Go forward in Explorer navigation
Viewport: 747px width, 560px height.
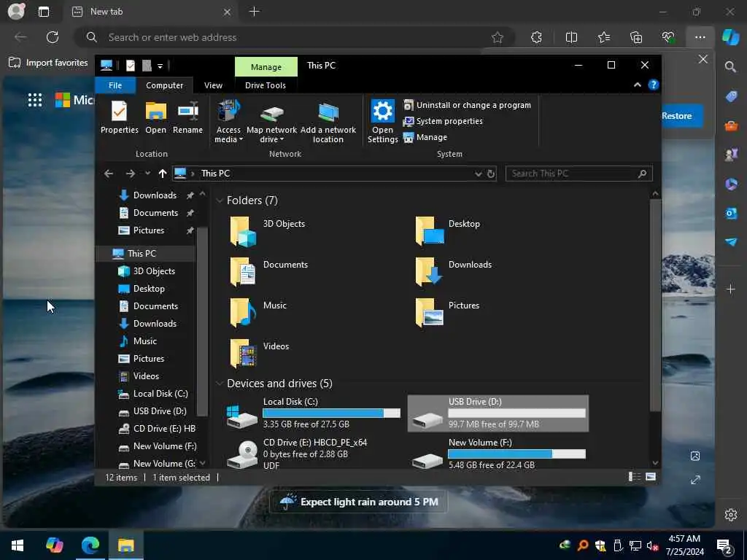[x=130, y=174]
